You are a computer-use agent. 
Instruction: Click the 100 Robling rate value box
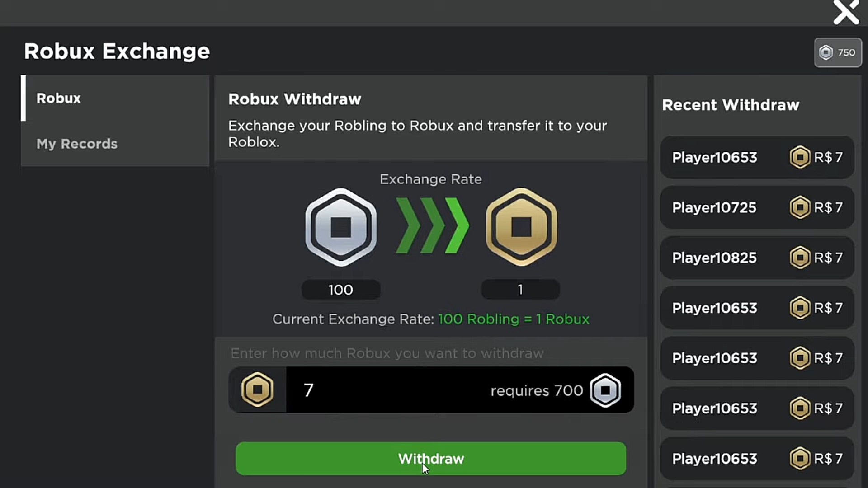click(341, 290)
